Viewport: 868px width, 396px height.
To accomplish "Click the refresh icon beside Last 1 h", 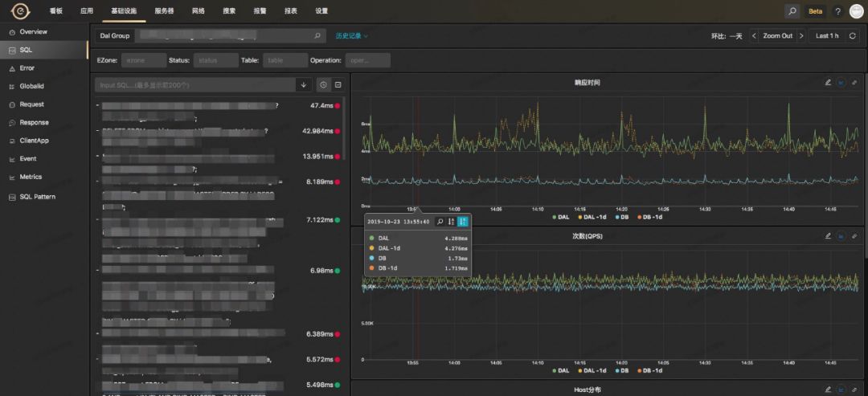I will tap(853, 36).
